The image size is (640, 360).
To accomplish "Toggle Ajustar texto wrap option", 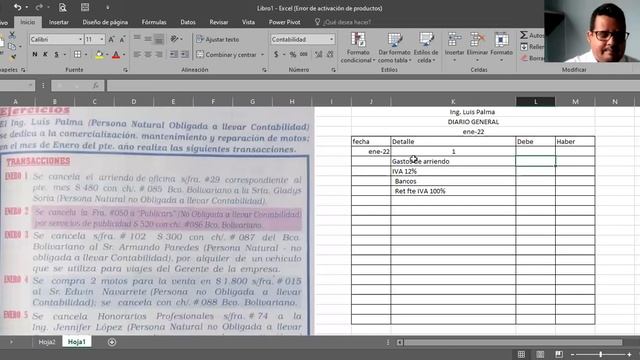I will [218, 39].
